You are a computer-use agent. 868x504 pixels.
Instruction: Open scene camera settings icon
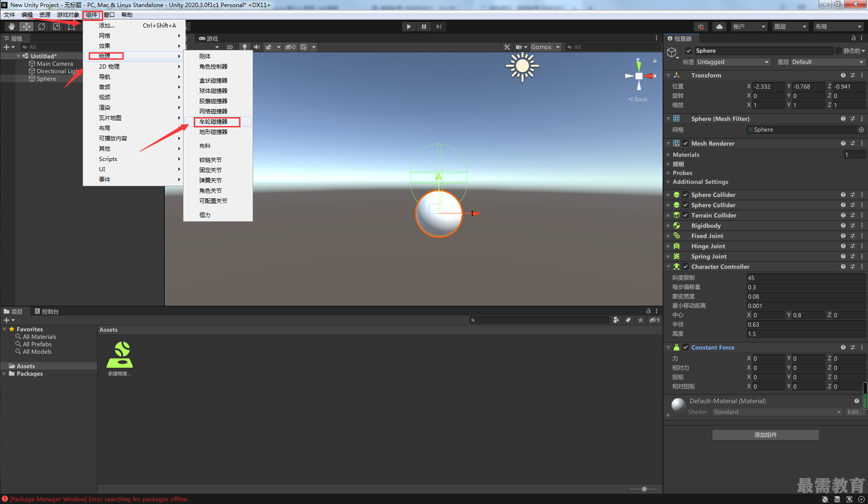point(519,47)
